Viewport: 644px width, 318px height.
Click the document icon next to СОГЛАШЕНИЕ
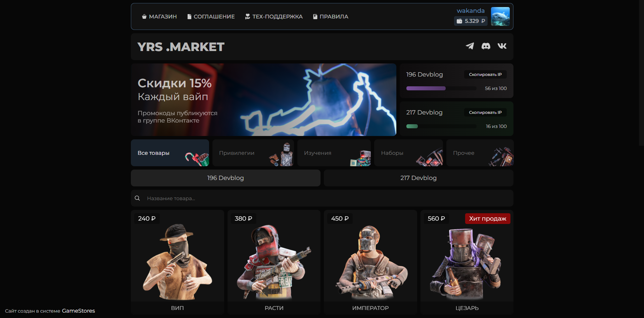(x=189, y=16)
